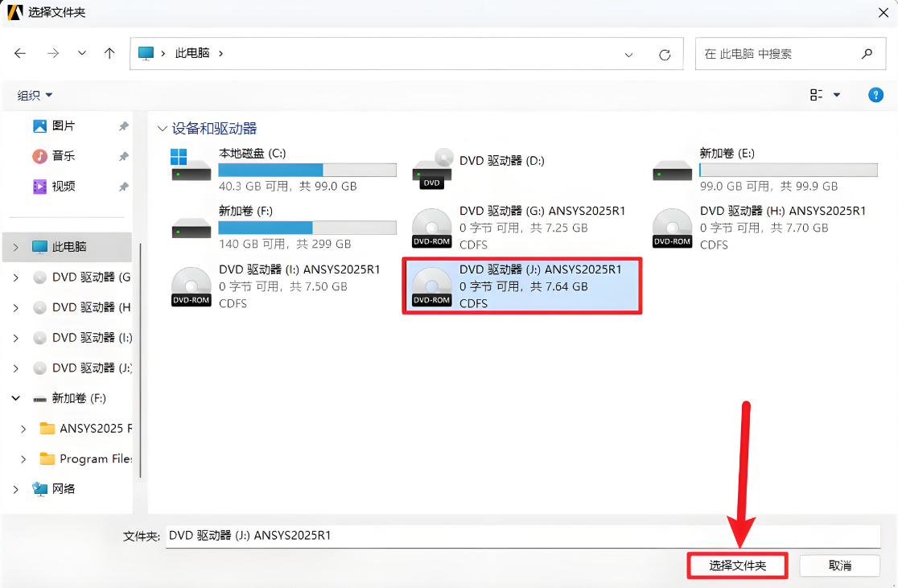Open view options dropdown arrow

tap(837, 95)
